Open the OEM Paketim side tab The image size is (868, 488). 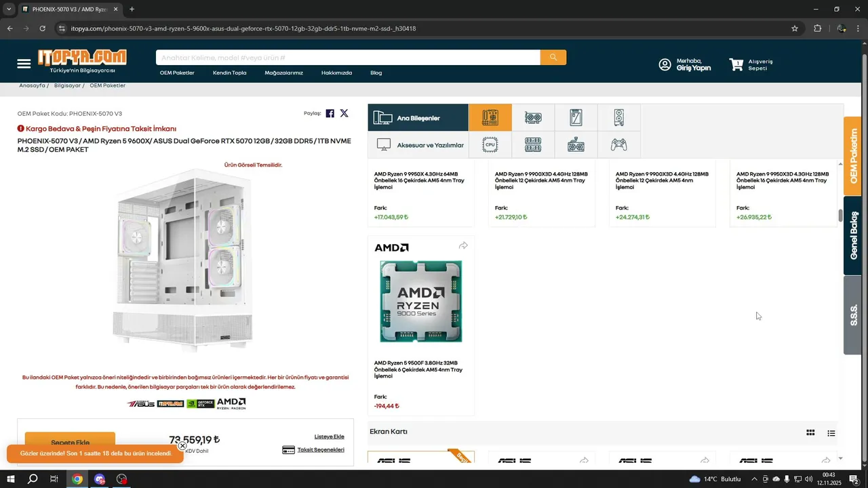(853, 156)
